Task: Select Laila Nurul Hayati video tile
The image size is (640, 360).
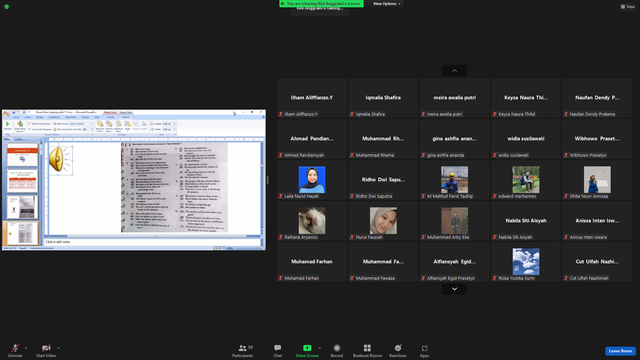Action: click(312, 180)
